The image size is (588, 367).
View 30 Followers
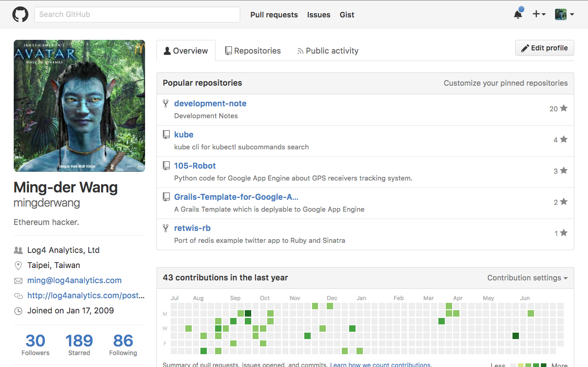tap(35, 345)
